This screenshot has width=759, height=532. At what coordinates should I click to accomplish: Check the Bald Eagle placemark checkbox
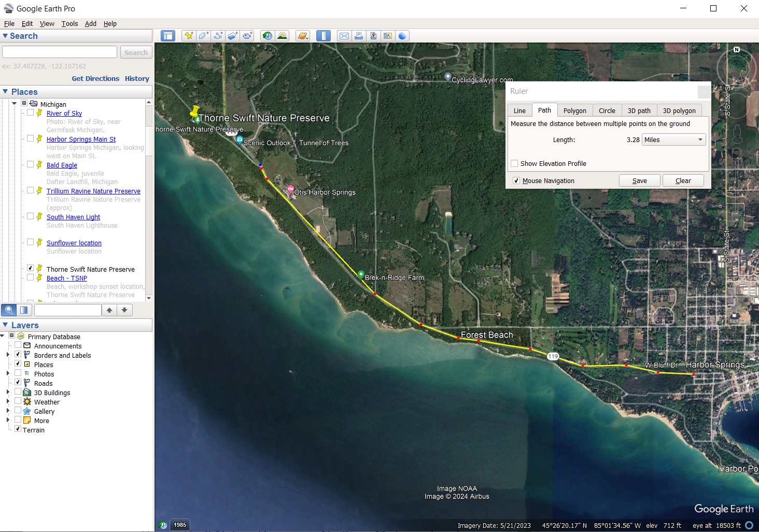30,164
